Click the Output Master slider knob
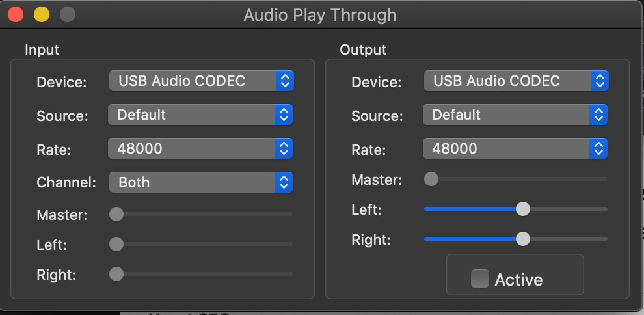644x315 pixels. click(431, 179)
